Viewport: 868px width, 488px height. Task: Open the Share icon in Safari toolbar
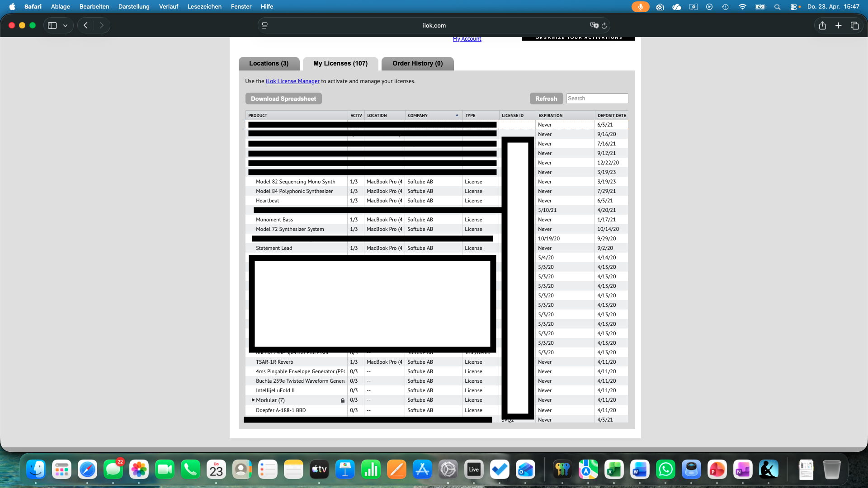click(822, 26)
